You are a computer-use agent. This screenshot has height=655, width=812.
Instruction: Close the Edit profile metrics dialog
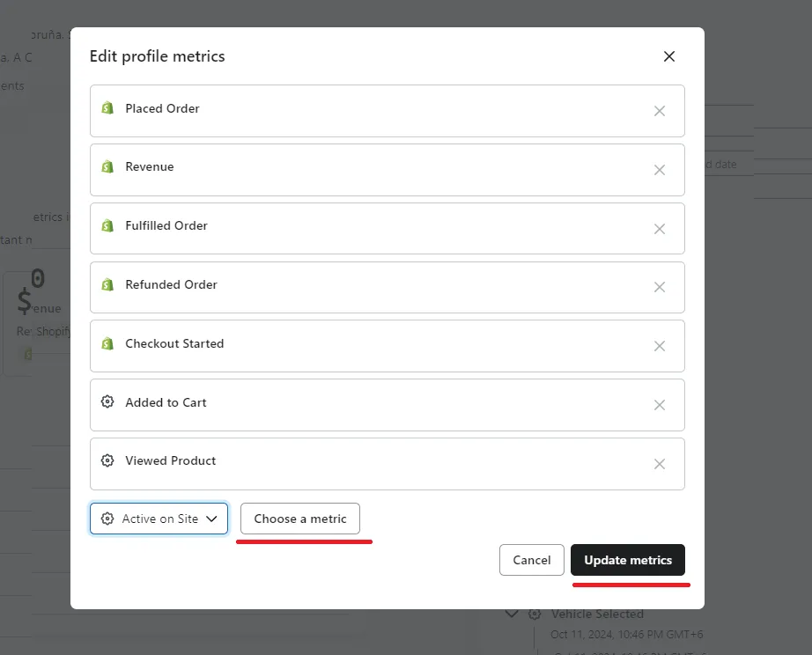(669, 56)
